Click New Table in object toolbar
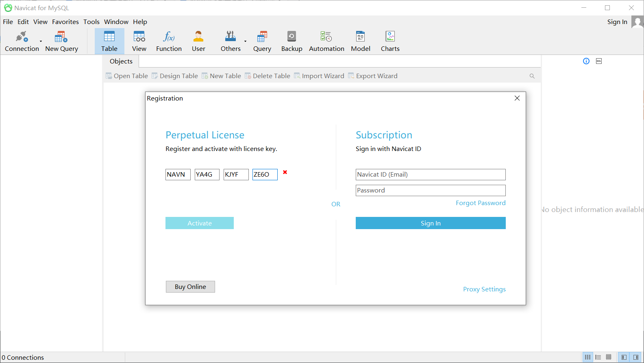 point(222,76)
